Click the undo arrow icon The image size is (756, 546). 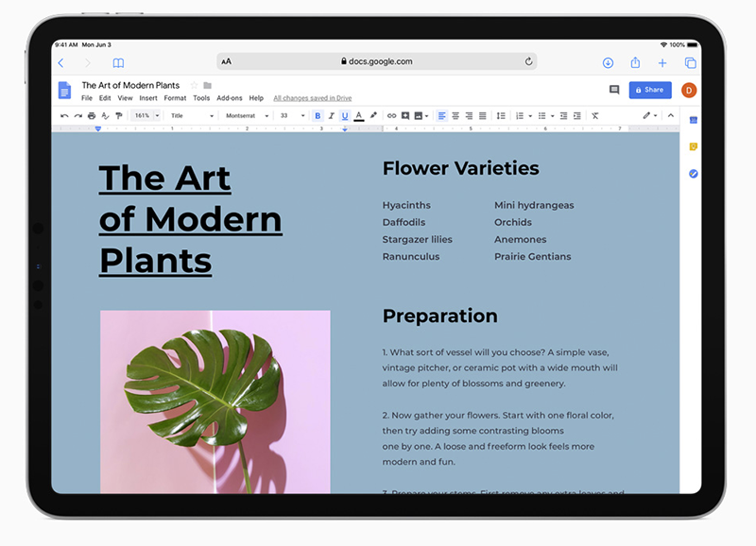(x=64, y=115)
